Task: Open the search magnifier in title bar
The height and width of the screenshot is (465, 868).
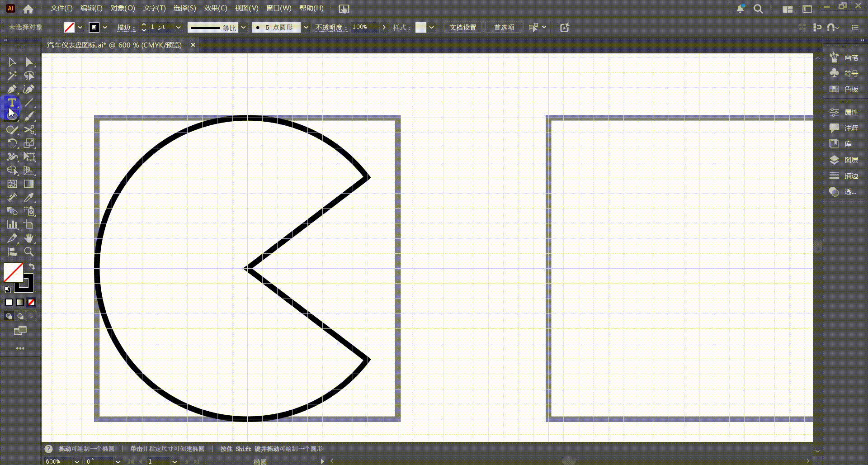Action: tap(758, 9)
